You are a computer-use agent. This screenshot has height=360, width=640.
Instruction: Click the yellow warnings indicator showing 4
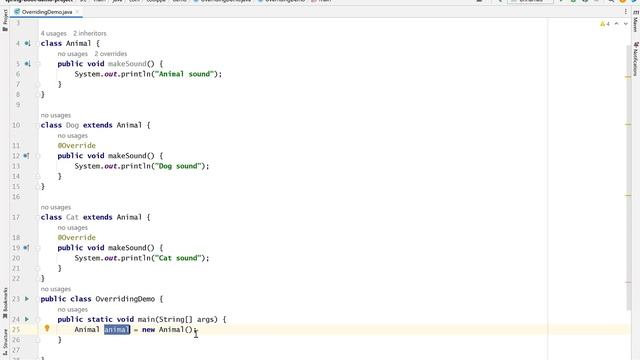(605, 24)
